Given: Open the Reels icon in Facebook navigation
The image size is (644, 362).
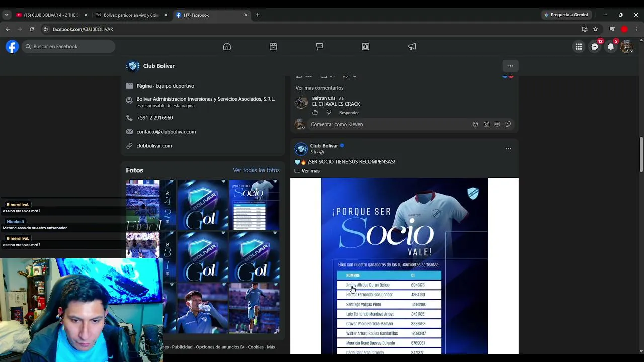Looking at the screenshot, I should 273,47.
